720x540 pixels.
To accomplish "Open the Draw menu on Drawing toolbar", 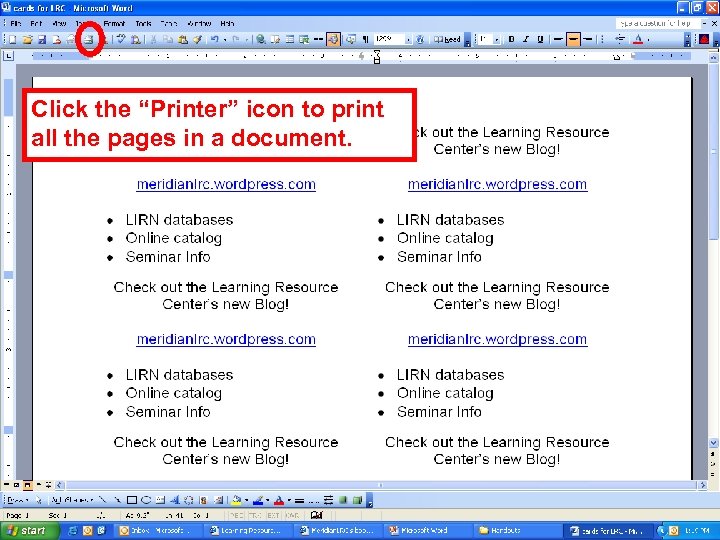I will [17, 500].
